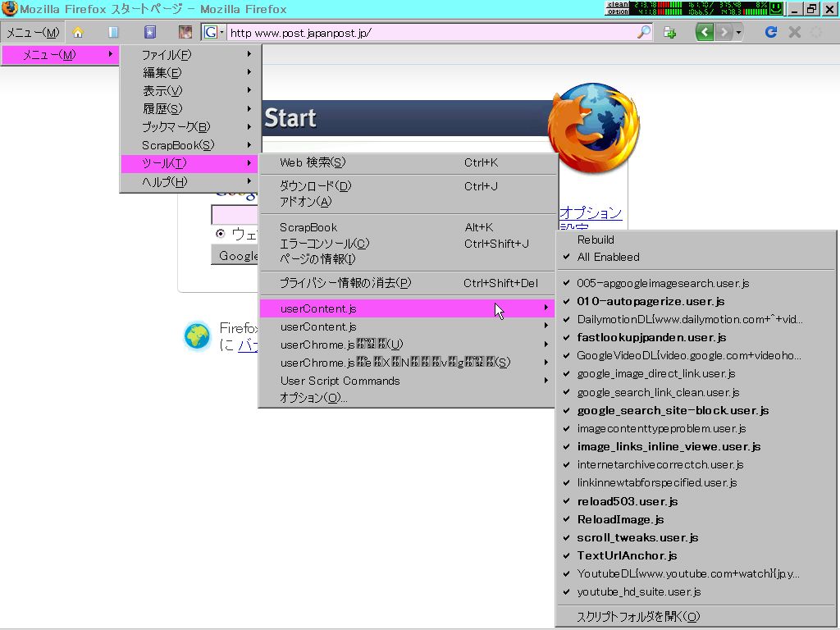Screen dimensions: 840x630
Task: Click the stop loading X icon
Action: pos(794,32)
